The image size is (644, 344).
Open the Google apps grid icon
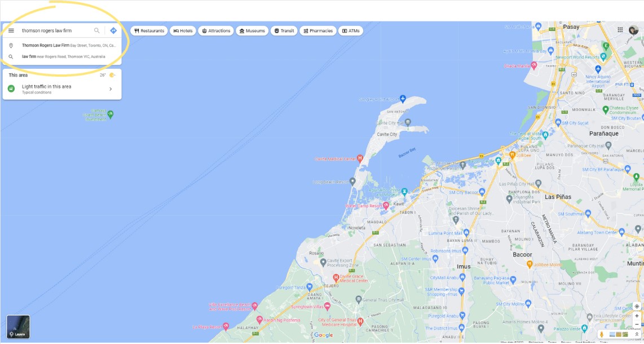pos(620,29)
